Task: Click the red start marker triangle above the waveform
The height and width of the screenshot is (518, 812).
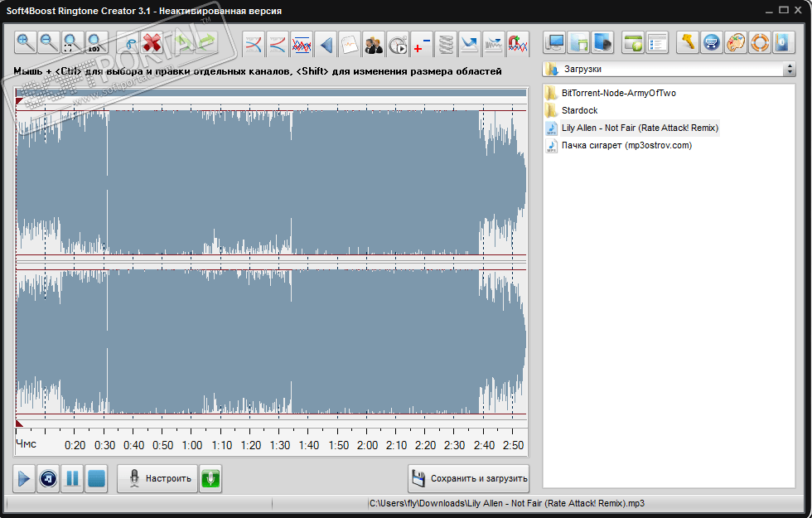Action: (x=19, y=101)
